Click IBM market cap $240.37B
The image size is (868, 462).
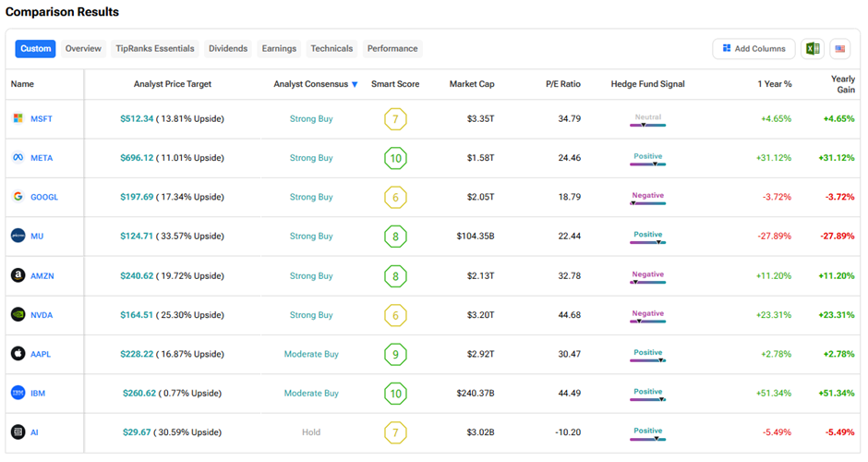(476, 394)
